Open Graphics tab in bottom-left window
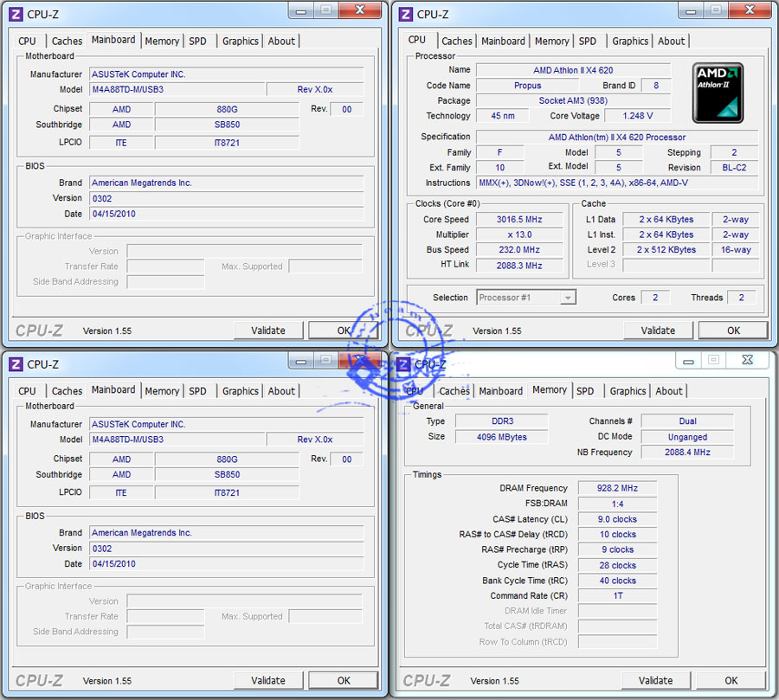The image size is (779, 700). click(x=241, y=391)
